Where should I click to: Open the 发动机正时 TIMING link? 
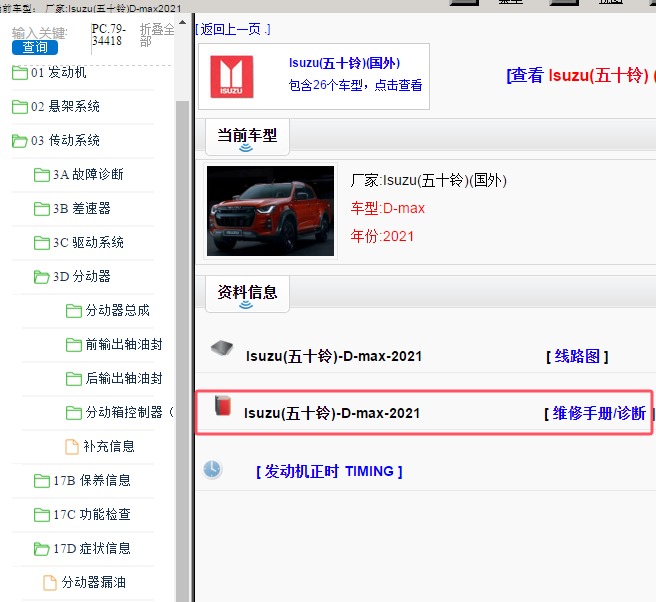tap(329, 471)
